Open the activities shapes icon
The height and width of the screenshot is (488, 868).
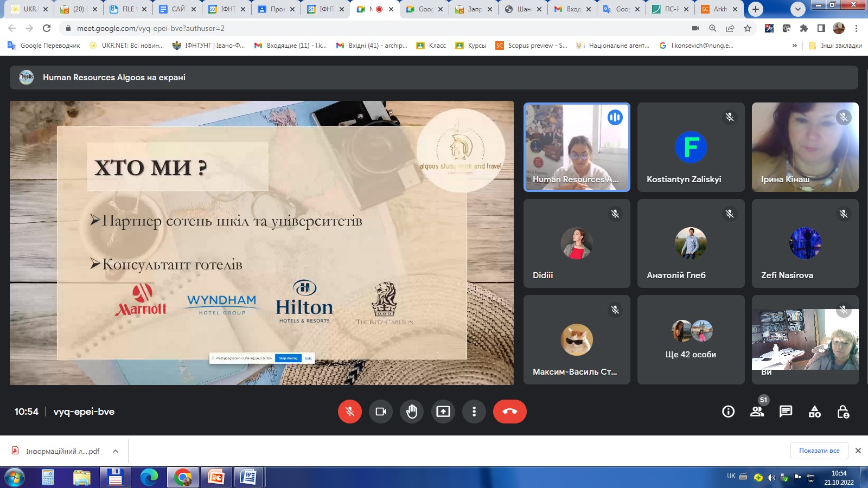pos(814,412)
